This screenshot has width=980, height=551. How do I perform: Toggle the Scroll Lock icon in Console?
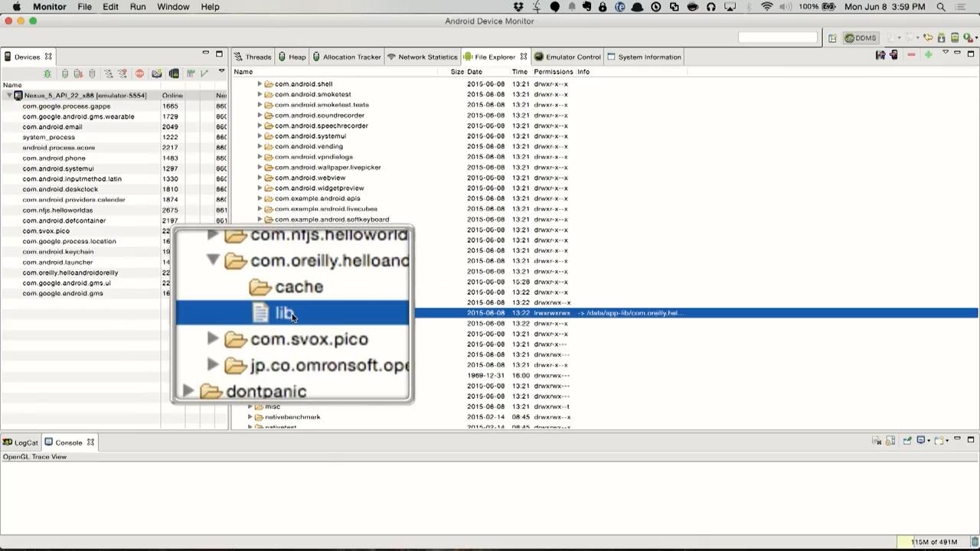point(890,441)
